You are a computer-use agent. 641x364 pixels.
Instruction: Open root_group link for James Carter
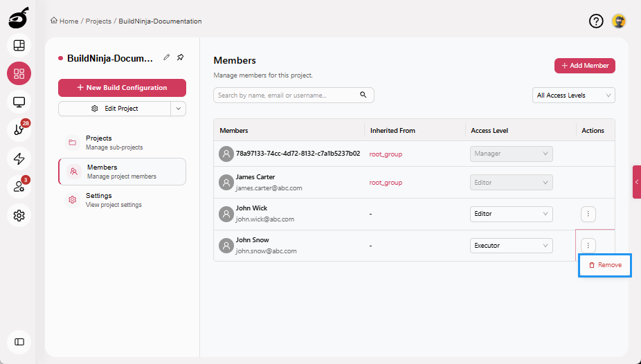[386, 183]
